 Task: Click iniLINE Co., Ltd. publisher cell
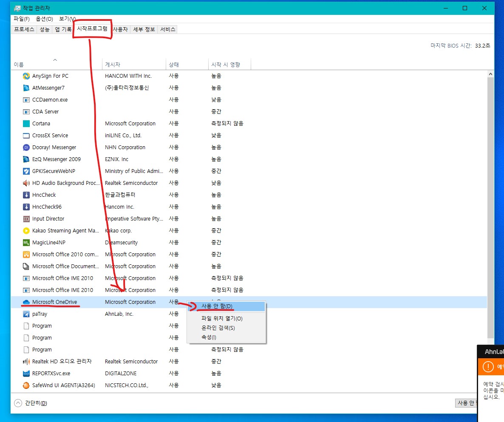[123, 136]
